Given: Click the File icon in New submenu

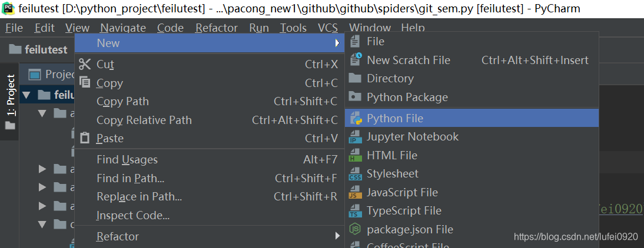Looking at the screenshot, I should click(355, 41).
